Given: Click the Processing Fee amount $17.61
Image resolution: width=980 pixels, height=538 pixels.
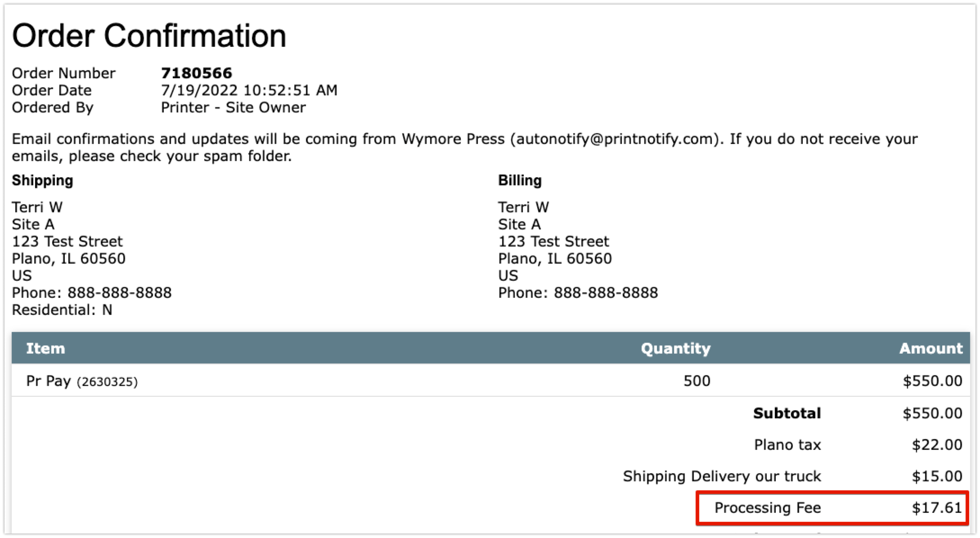Looking at the screenshot, I should point(937,507).
